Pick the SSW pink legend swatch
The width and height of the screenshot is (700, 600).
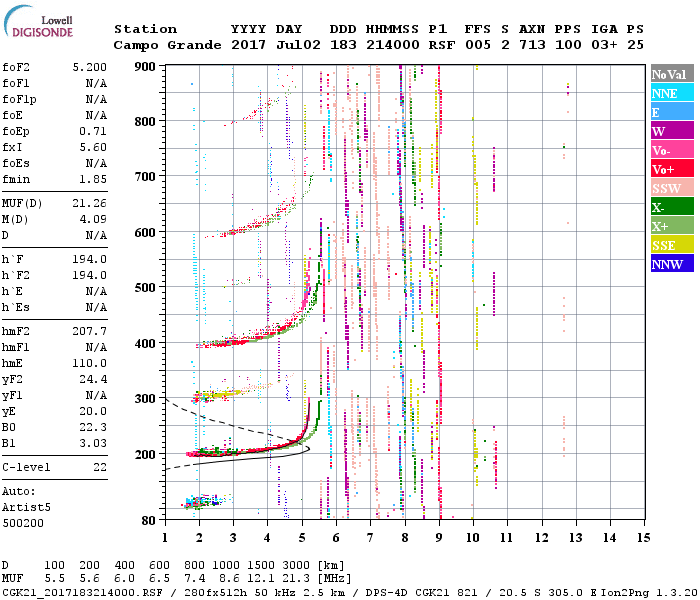tap(671, 188)
